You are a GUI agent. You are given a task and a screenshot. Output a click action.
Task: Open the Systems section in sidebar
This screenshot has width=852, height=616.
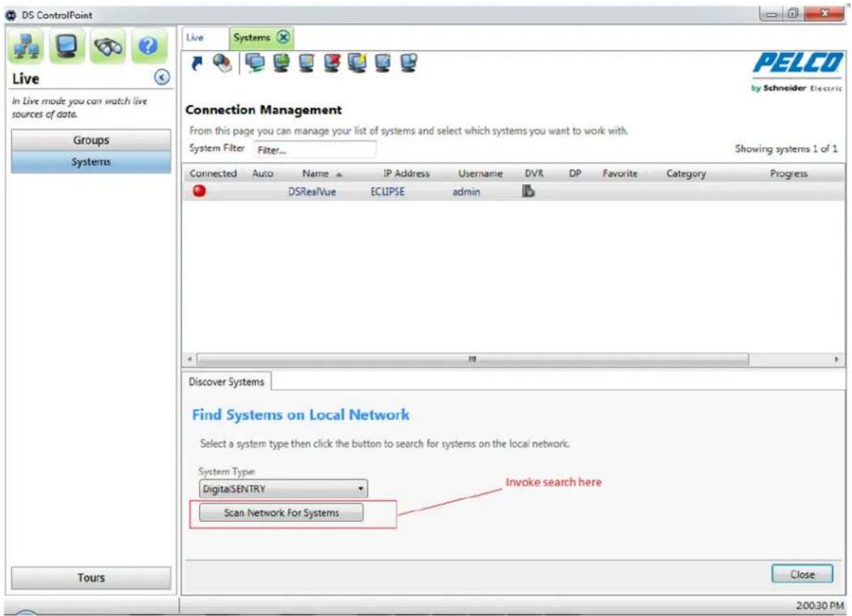click(x=91, y=162)
